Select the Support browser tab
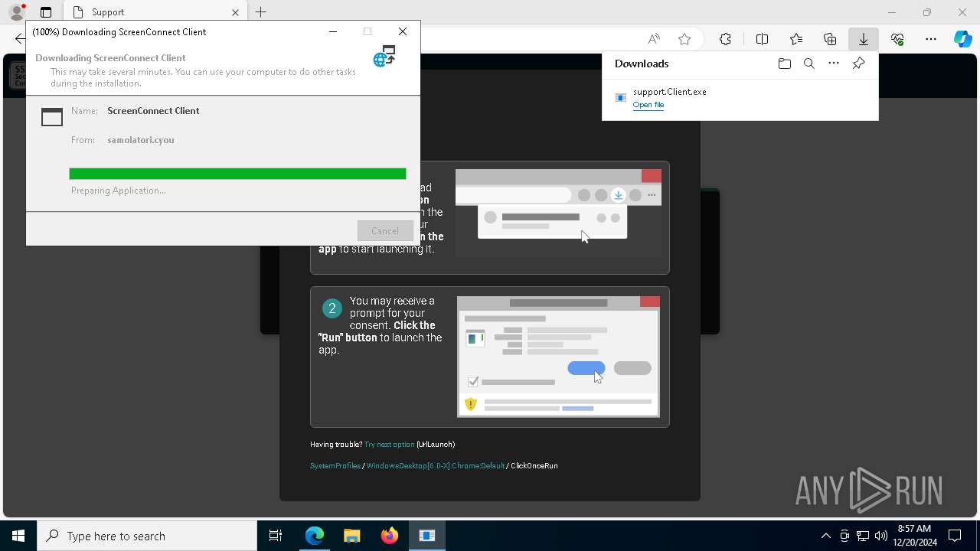 (155, 12)
